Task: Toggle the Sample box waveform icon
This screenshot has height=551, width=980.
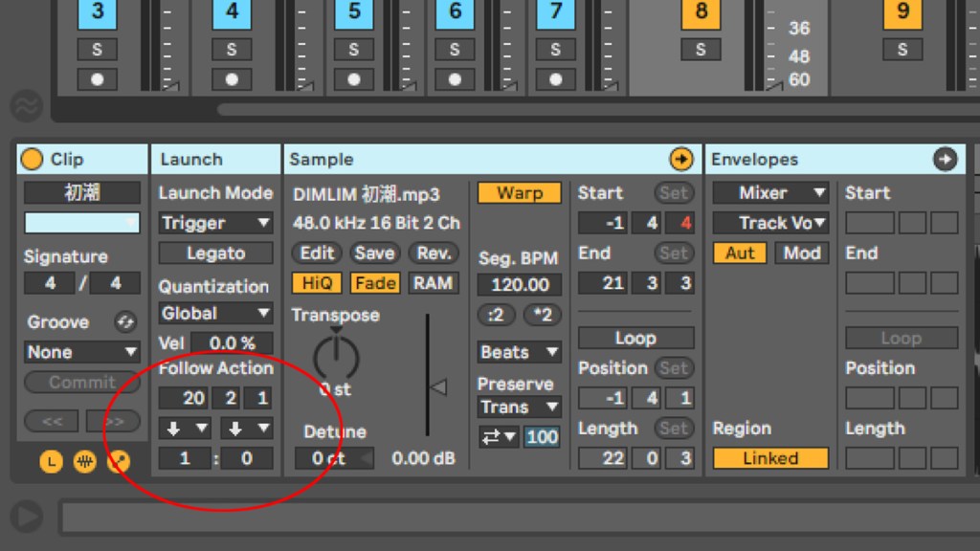Action: point(85,462)
